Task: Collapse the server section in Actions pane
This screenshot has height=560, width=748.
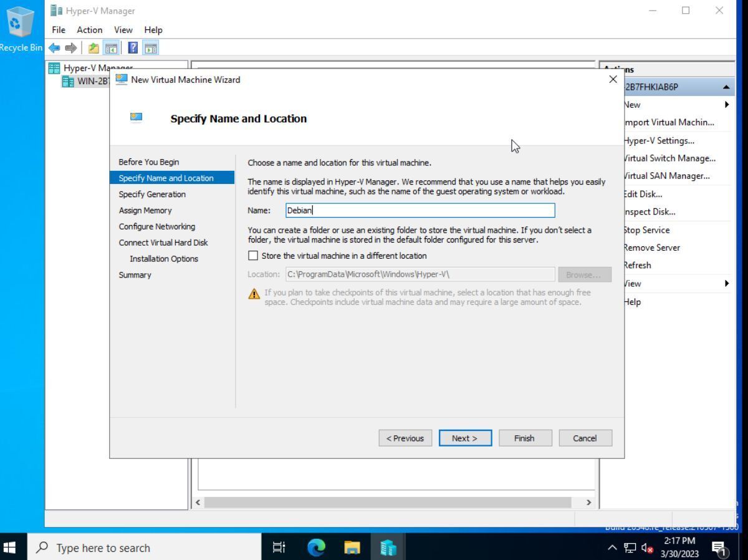Action: (726, 87)
